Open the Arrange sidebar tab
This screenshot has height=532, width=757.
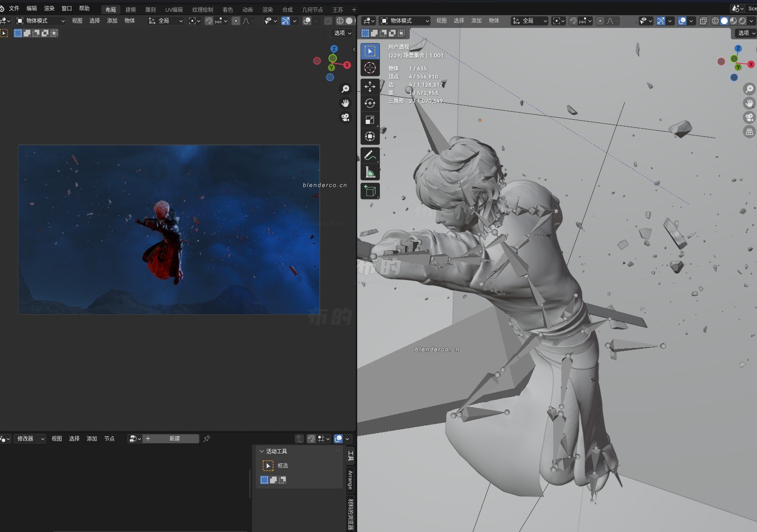tap(351, 480)
